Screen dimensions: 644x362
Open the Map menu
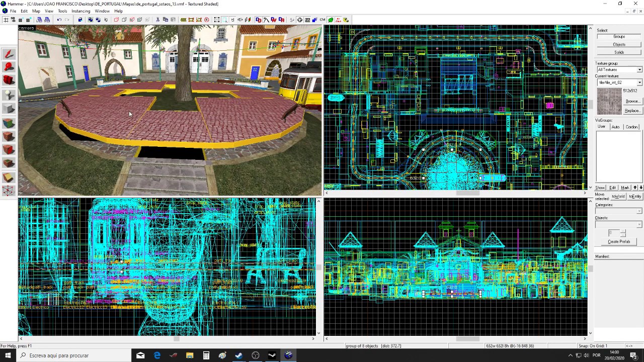pos(36,11)
